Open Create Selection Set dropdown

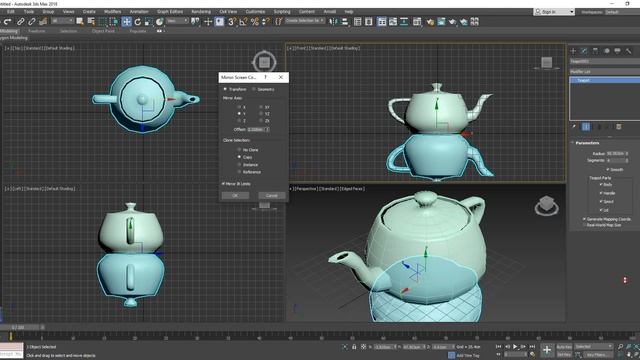point(305,20)
